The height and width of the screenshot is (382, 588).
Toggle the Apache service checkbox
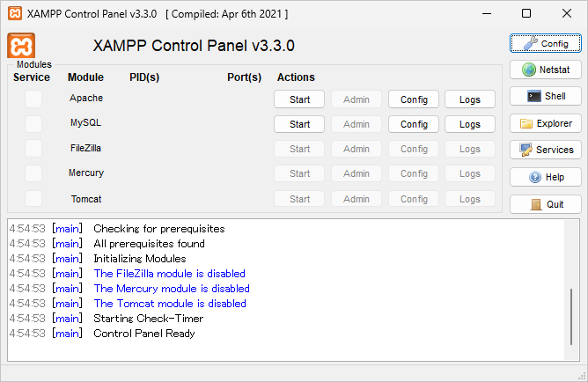point(33,99)
